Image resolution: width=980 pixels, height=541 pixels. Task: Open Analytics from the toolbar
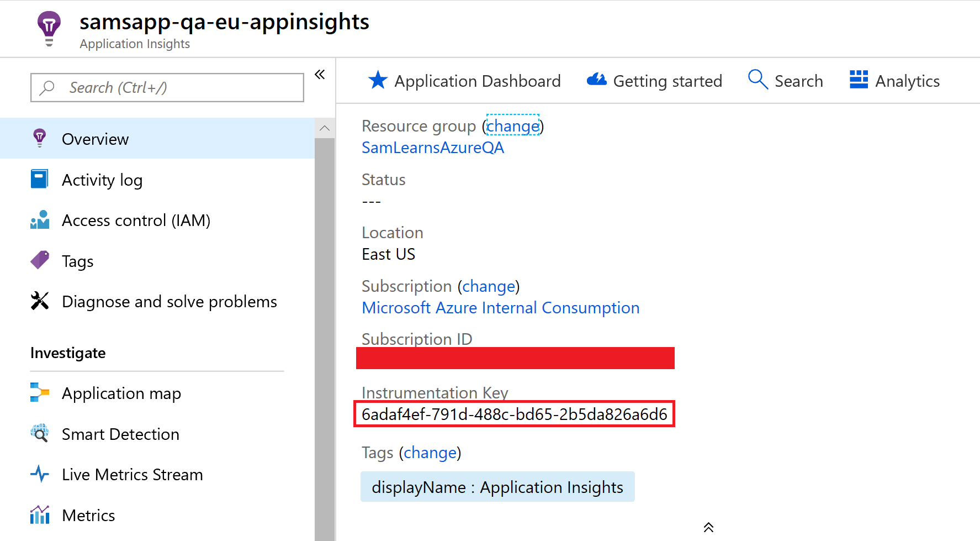[x=894, y=81]
